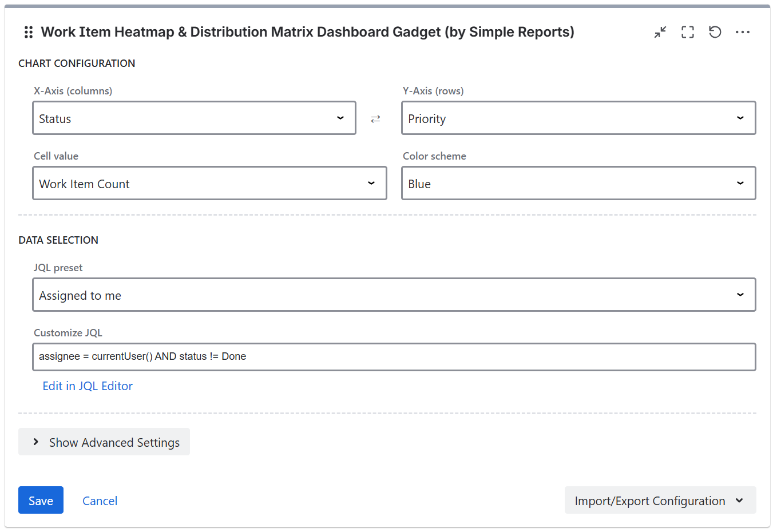Open the JQL preset dropdown
Image resolution: width=773 pixels, height=532 pixels.
coord(394,295)
